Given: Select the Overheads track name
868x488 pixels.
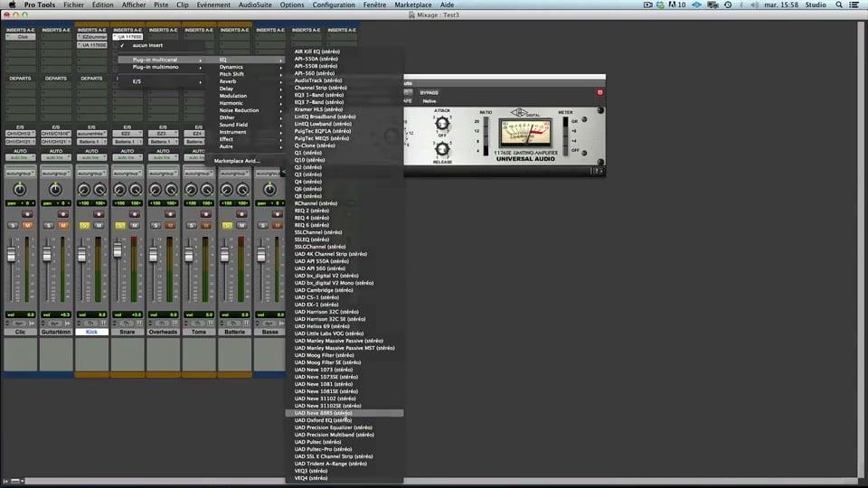Looking at the screenshot, I should tap(163, 332).
